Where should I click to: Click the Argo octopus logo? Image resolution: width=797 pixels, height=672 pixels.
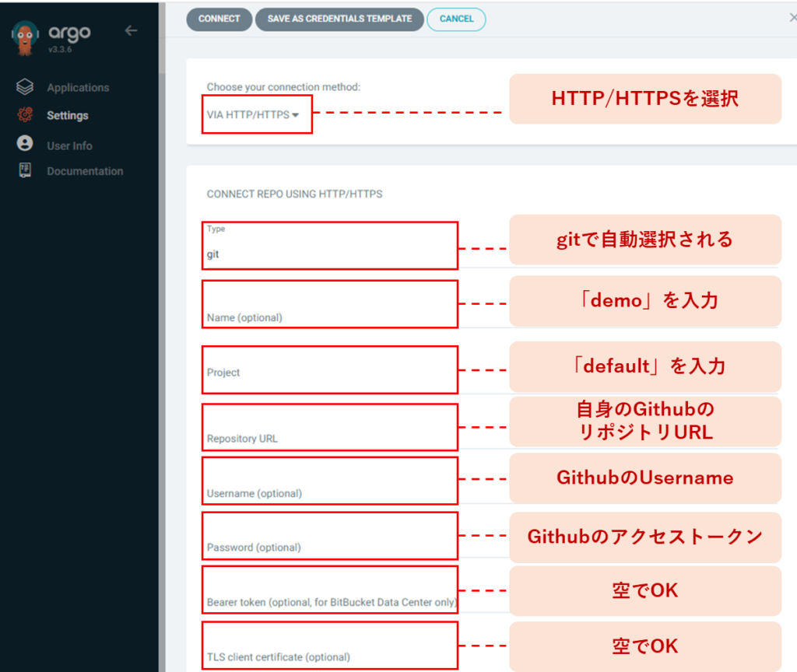tap(26, 37)
